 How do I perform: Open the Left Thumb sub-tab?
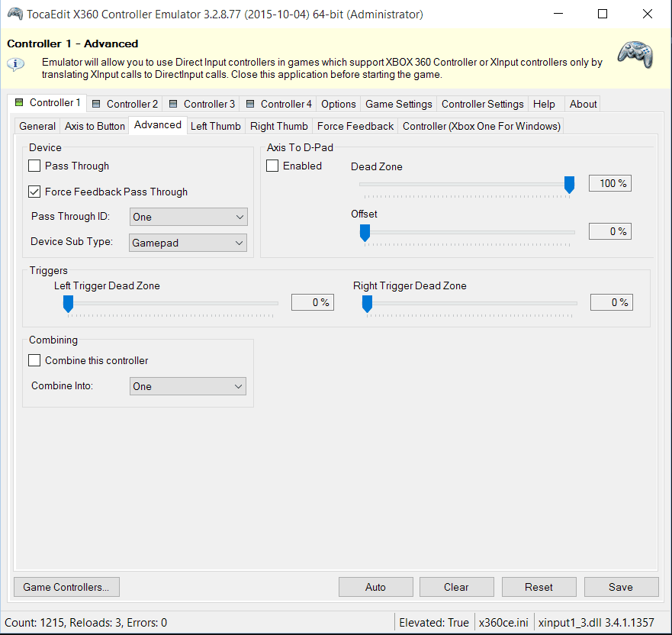(x=216, y=126)
